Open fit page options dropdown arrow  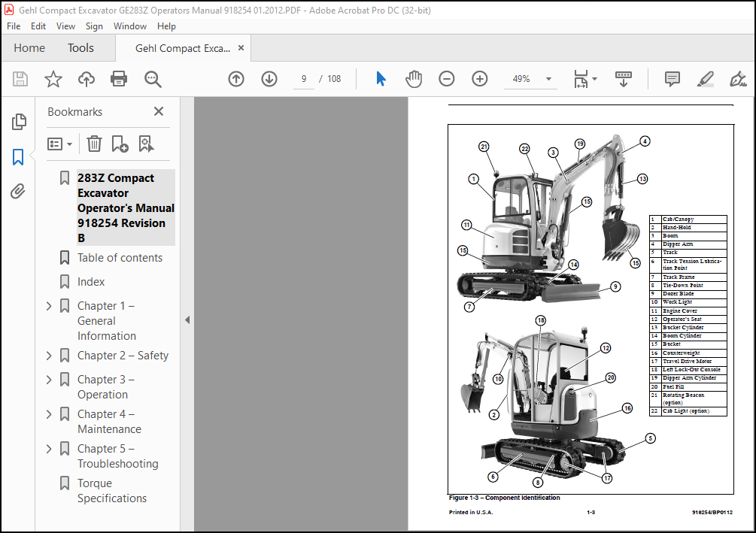tap(594, 79)
